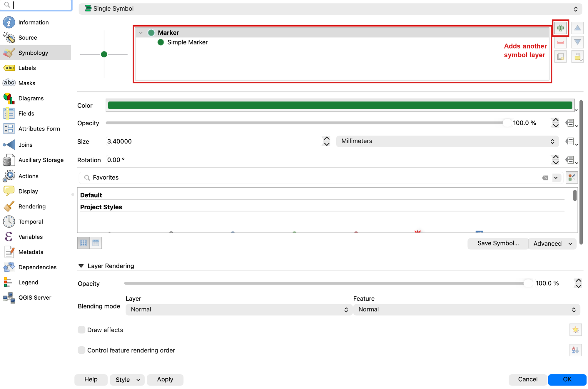This screenshot has height=389, width=588.
Task: Go to the Display panel
Action: 36,191
